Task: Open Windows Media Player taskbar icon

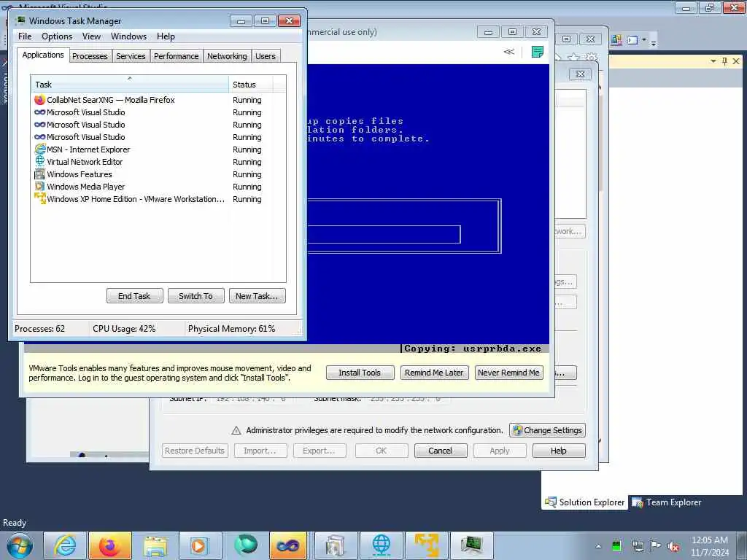Action: tap(200, 545)
